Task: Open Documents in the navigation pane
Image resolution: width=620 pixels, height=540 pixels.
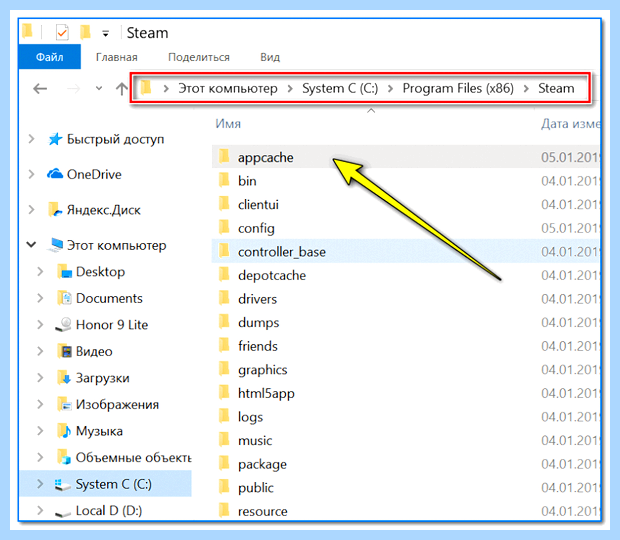Action: 109,298
